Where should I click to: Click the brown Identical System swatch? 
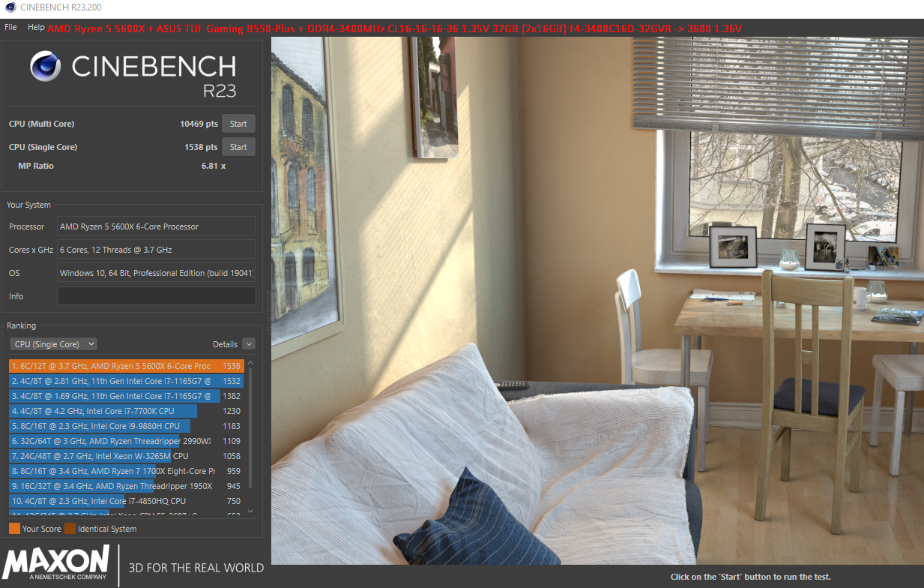[x=70, y=529]
